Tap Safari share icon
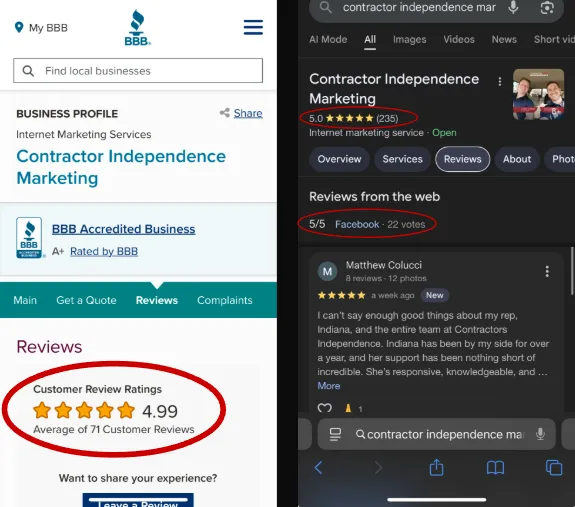Screen dimensions: 575x507 pos(436,467)
